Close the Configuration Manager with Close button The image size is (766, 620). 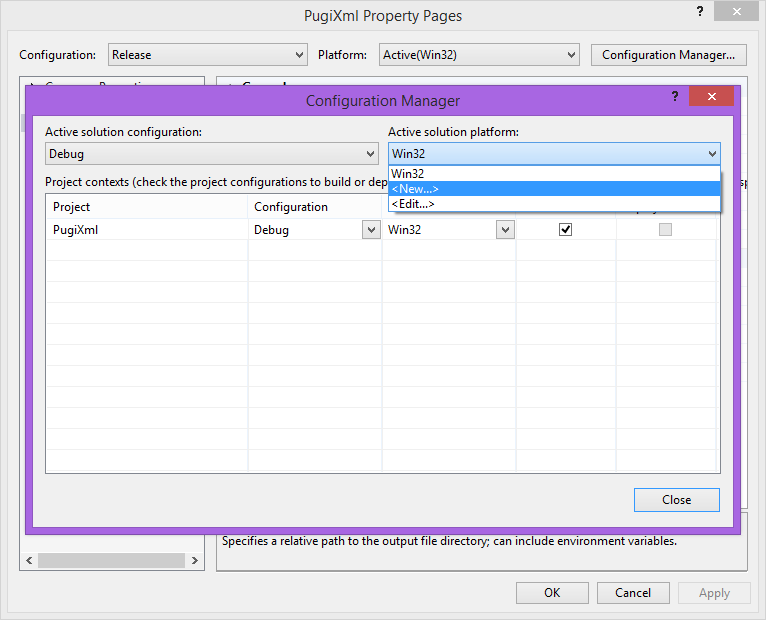(x=677, y=500)
